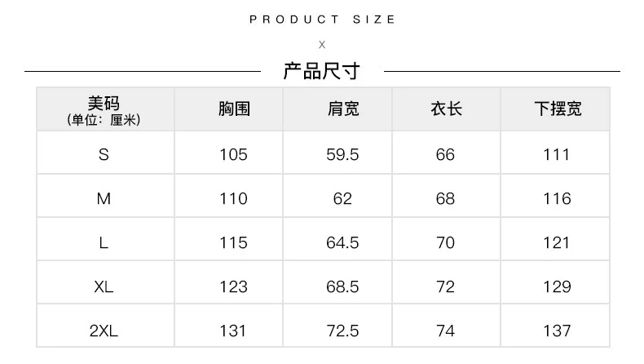Click the X symbol below the heading
The width and height of the screenshot is (644, 364).
click(x=322, y=44)
